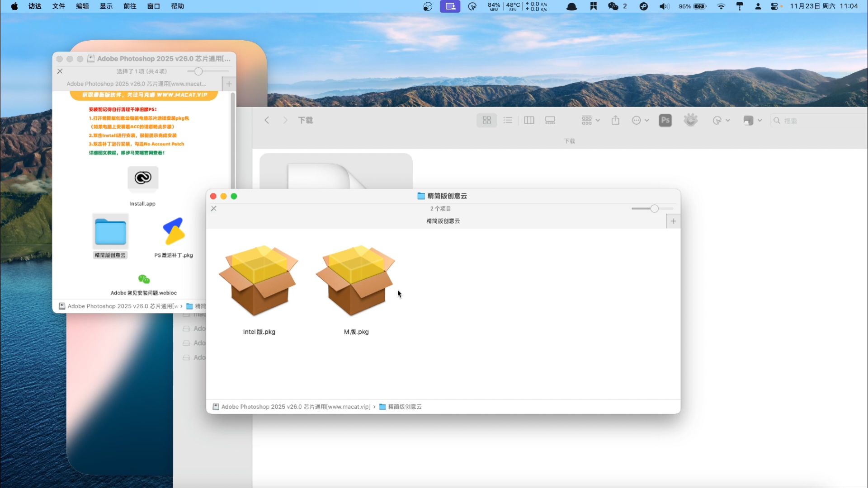Viewport: 868px width, 488px height.
Task: Open the 显示 menu
Action: [x=106, y=6]
